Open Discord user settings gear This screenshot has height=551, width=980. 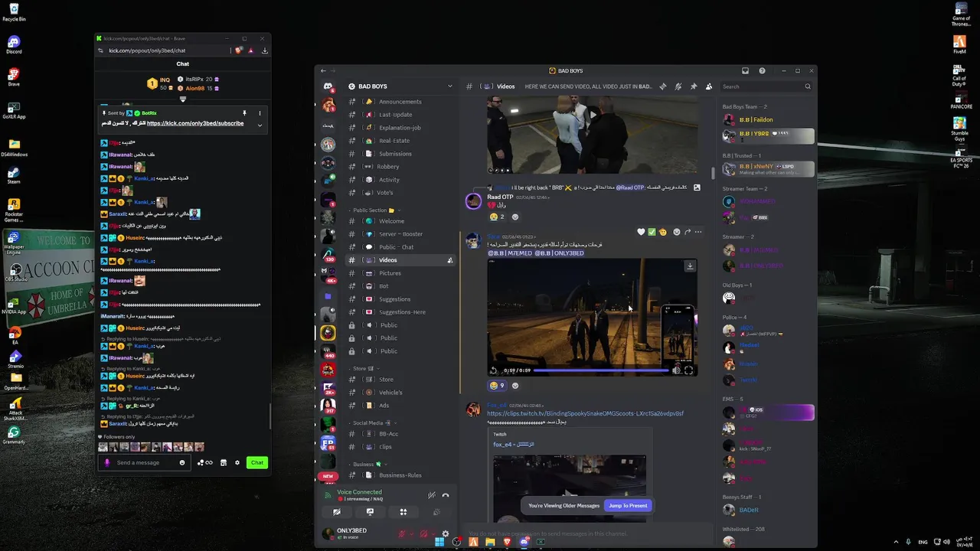pos(446,533)
